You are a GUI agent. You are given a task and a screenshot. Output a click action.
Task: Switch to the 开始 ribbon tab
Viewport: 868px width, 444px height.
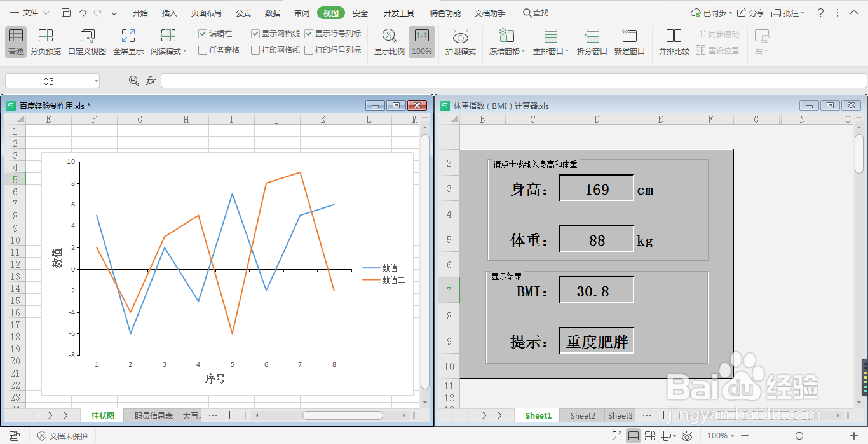click(140, 13)
